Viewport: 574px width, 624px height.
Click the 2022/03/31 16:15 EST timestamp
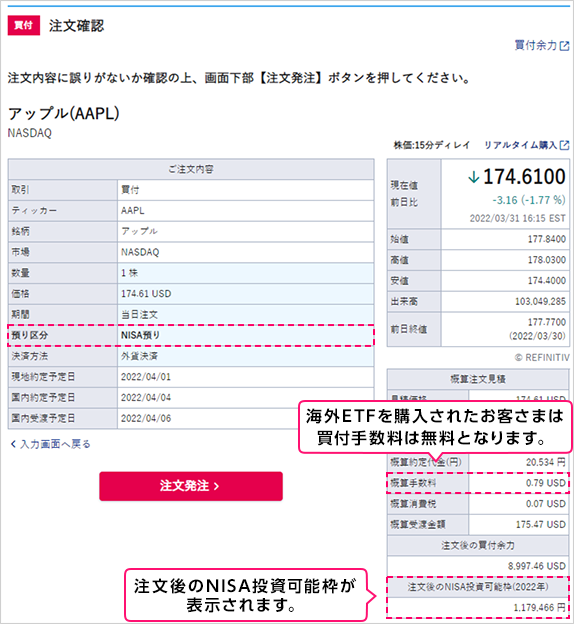point(517,218)
